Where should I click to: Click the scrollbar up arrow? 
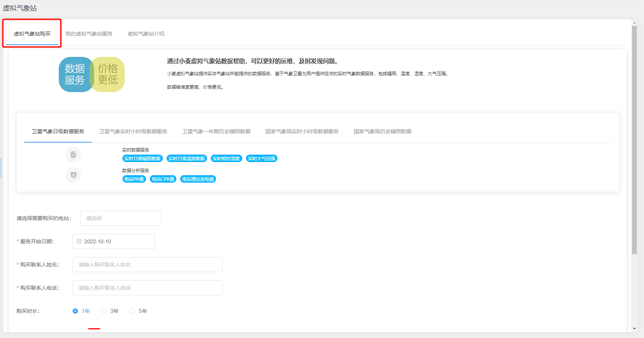pos(634,23)
